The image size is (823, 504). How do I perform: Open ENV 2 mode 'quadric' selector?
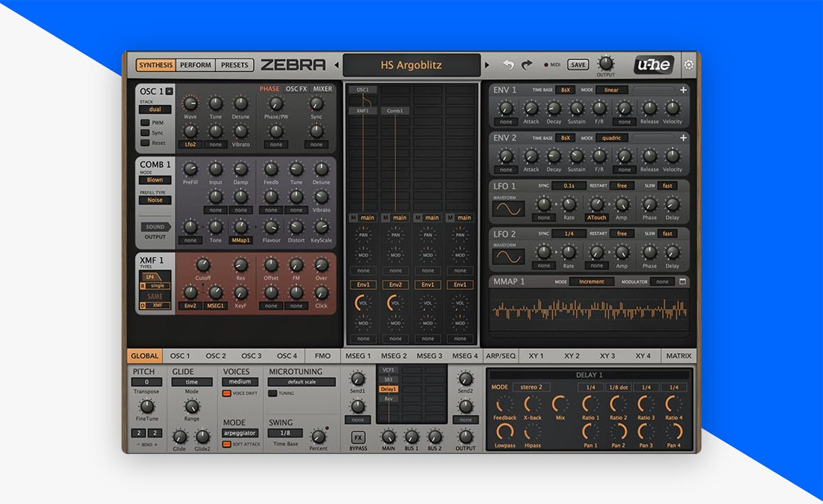tap(612, 137)
